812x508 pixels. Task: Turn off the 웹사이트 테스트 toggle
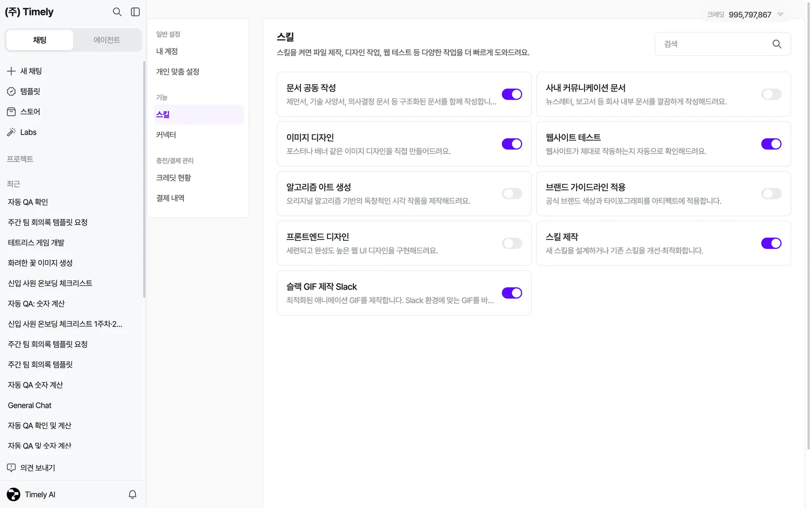(771, 144)
